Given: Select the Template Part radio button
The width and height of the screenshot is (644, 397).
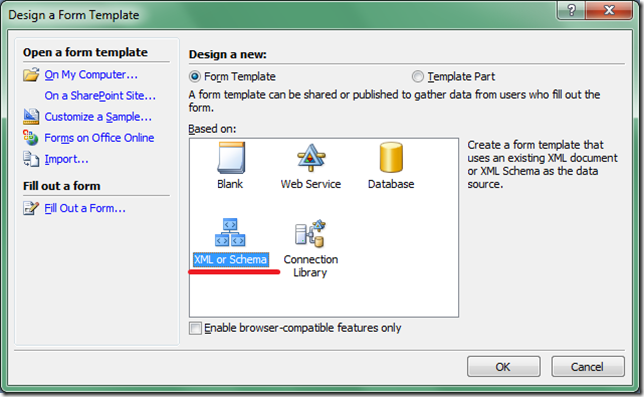Looking at the screenshot, I should click(418, 77).
